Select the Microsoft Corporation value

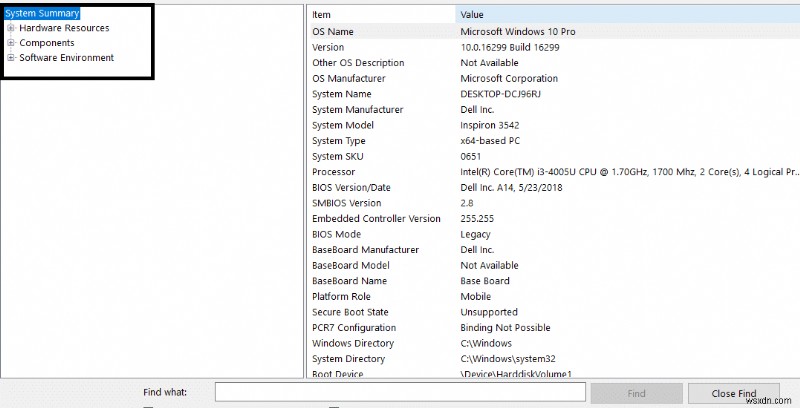pyautogui.click(x=509, y=79)
